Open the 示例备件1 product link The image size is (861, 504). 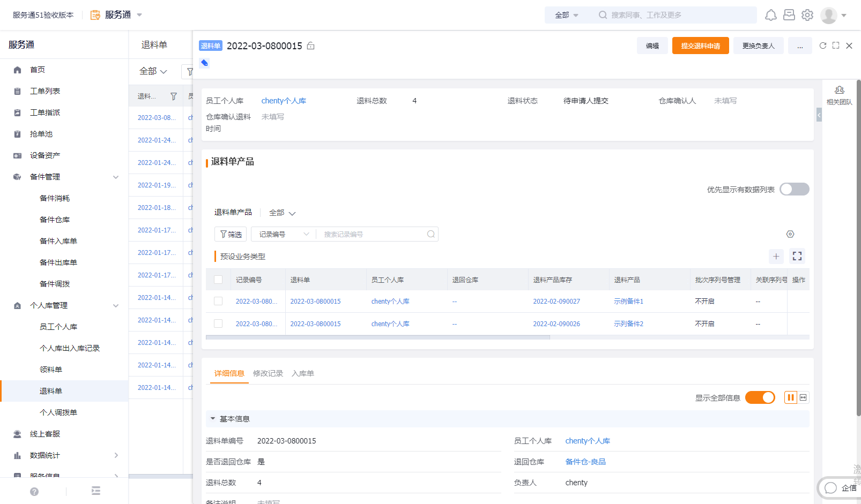(x=628, y=301)
